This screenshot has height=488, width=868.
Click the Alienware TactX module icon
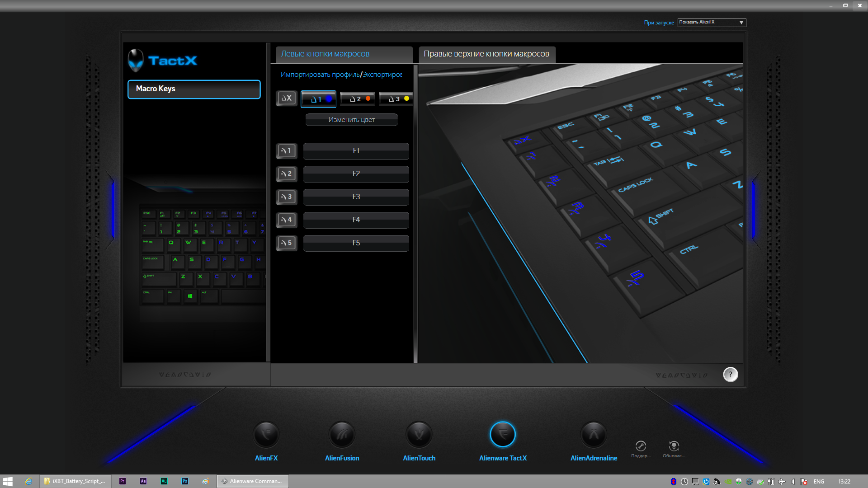pos(503,435)
